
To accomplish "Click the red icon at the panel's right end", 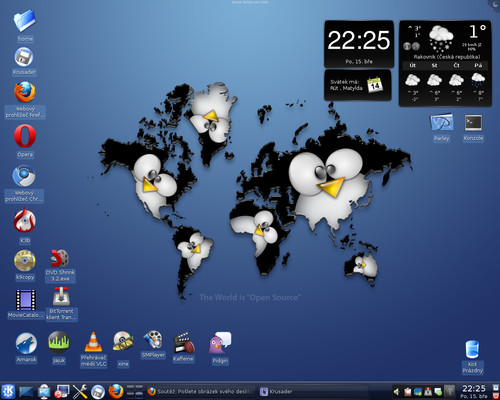I will pos(496,396).
